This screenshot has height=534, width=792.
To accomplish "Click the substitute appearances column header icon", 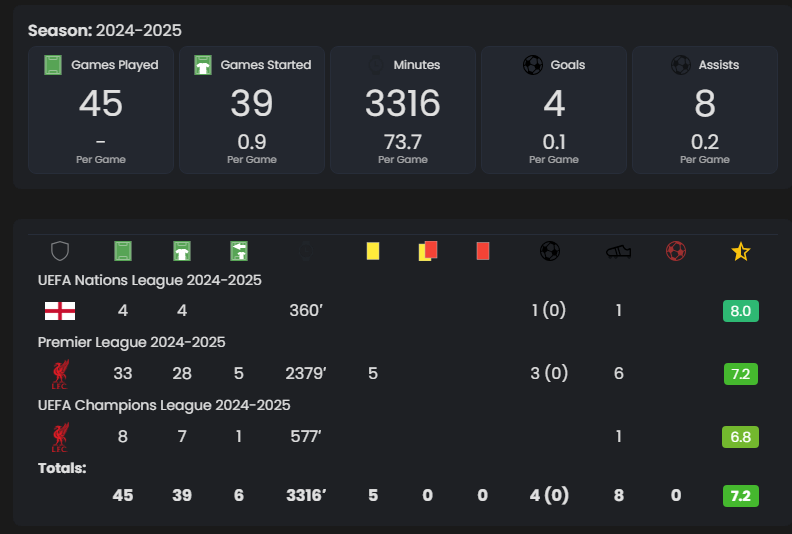I will (x=239, y=251).
